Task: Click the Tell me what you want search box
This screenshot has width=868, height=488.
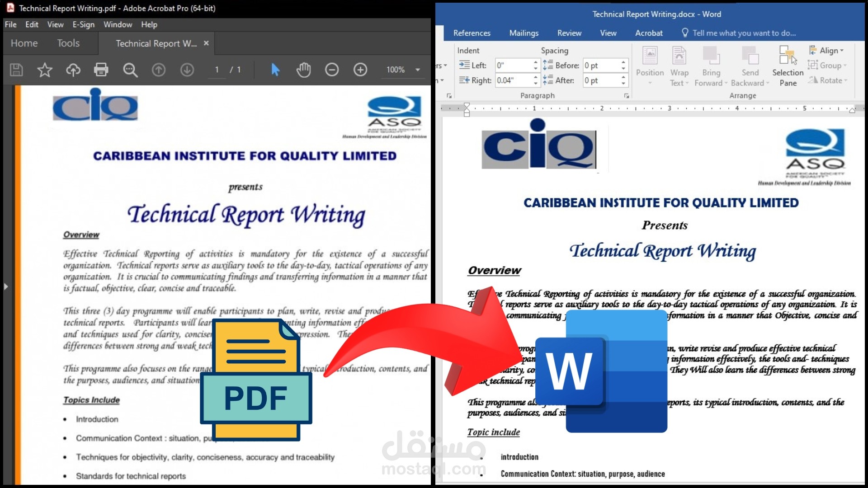Action: [x=739, y=33]
